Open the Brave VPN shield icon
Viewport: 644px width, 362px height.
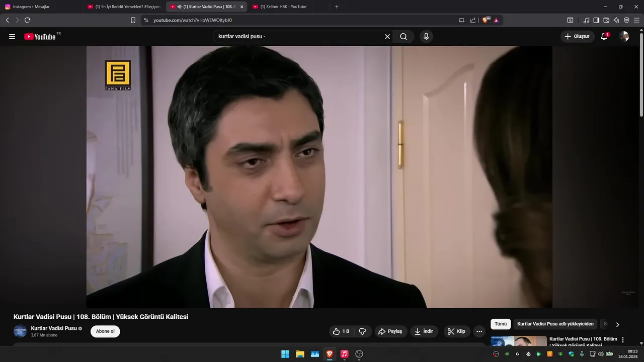[626, 20]
